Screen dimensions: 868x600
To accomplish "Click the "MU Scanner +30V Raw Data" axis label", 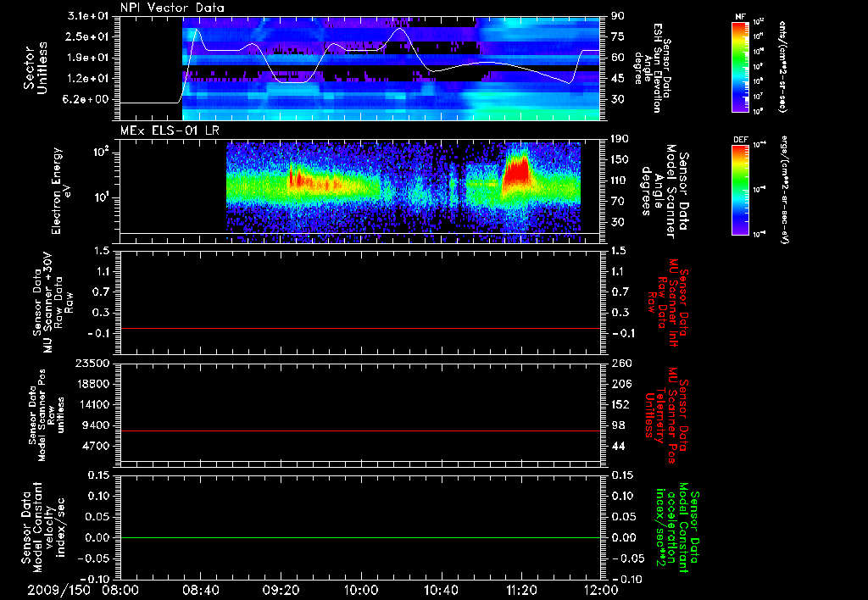I will [x=53, y=303].
